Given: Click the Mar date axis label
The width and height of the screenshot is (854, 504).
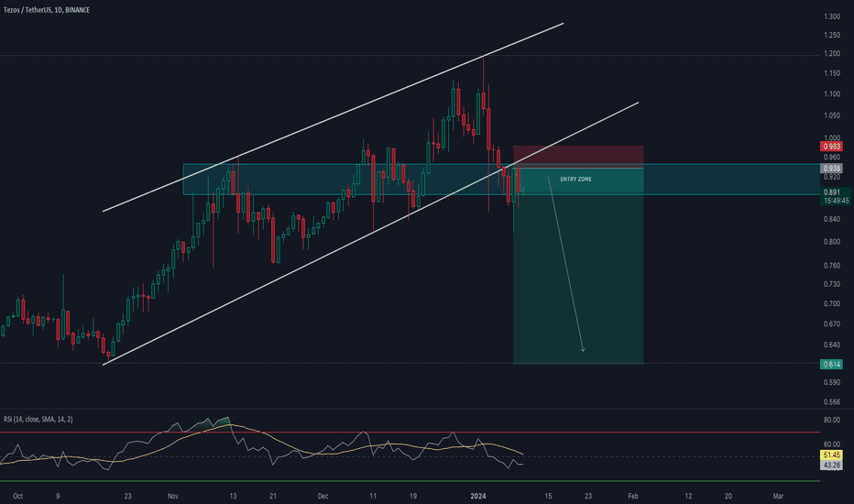Looking at the screenshot, I should pyautogui.click(x=778, y=497).
